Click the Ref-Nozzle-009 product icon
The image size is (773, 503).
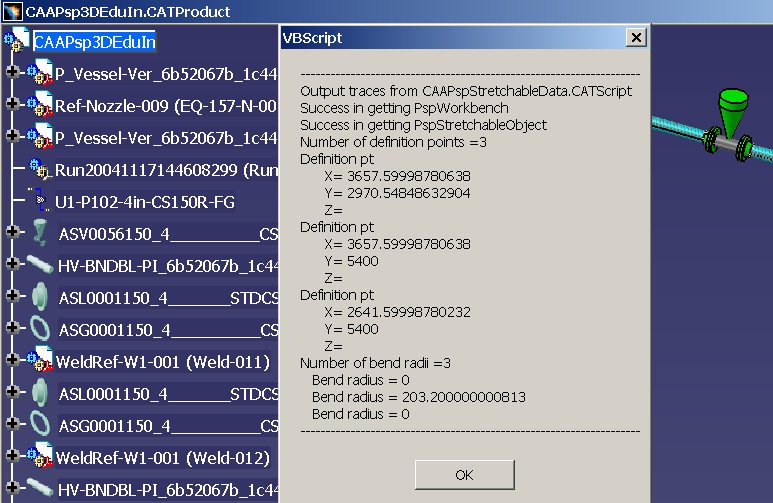pos(40,104)
